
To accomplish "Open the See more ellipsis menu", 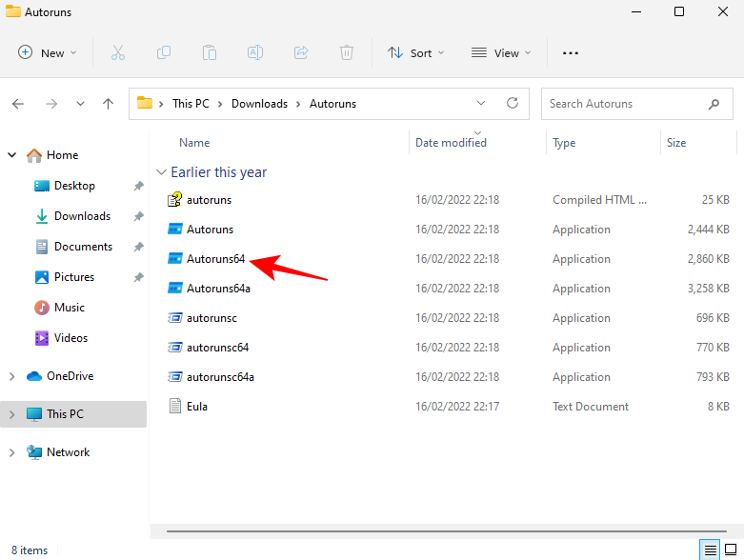I will click(x=571, y=53).
